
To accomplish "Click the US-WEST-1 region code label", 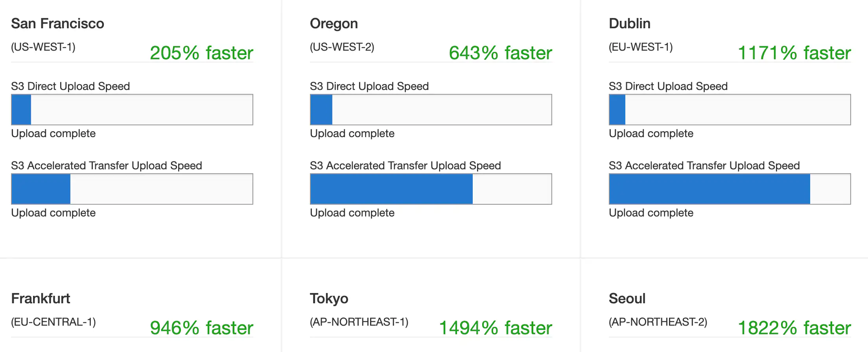I will (43, 48).
